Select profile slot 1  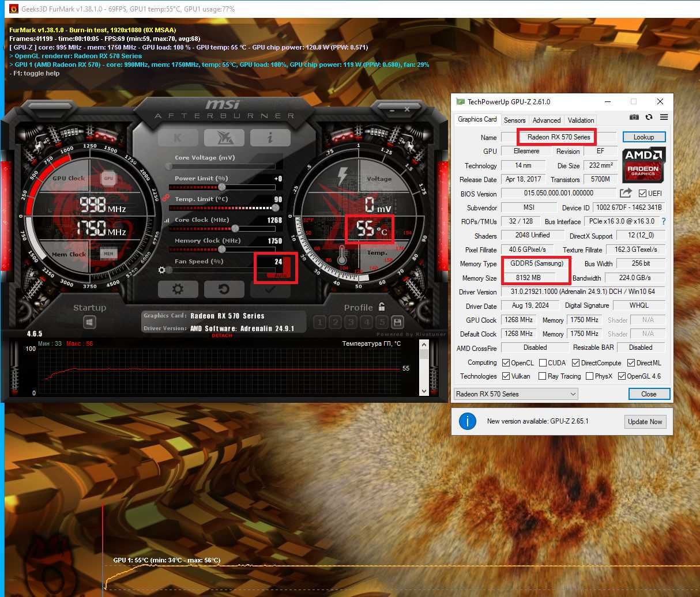[319, 322]
